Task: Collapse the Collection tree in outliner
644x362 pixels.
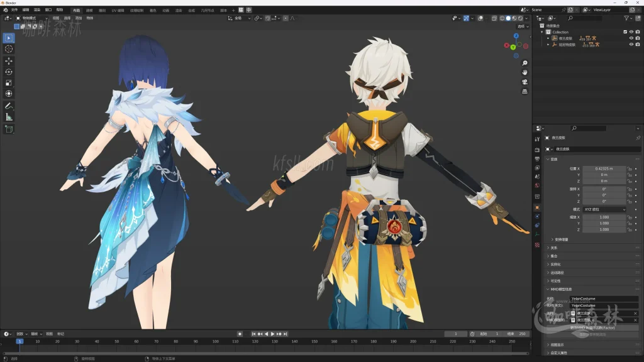Action: click(x=542, y=31)
